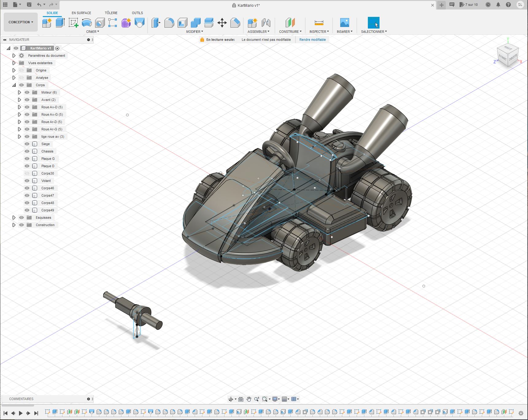The width and height of the screenshot is (528, 420).
Task: Switch to the EN SURFACE tab
Action: 81,13
